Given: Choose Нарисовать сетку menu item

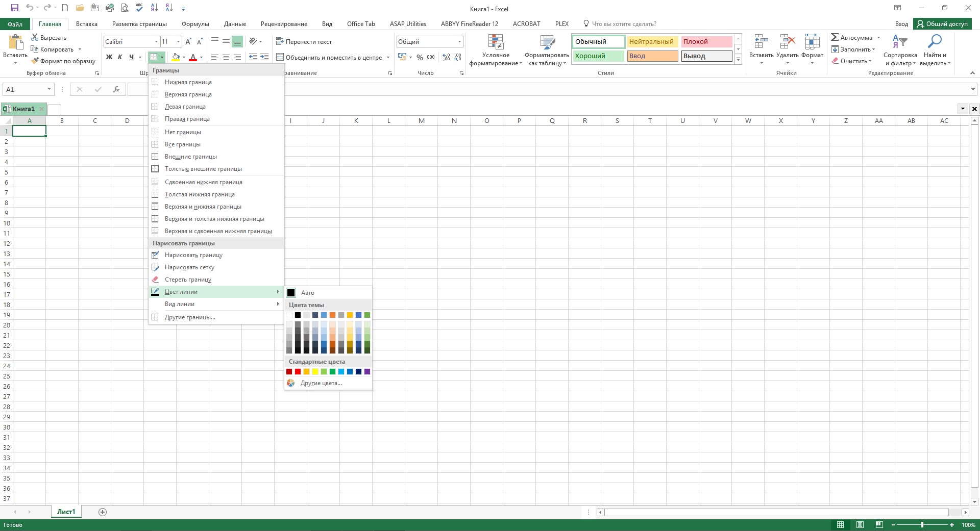Looking at the screenshot, I should coord(216,267).
